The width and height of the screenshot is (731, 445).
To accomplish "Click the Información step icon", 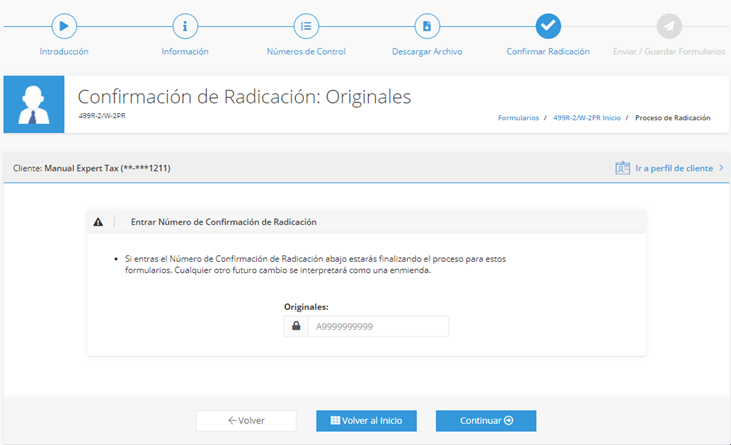I will [185, 26].
